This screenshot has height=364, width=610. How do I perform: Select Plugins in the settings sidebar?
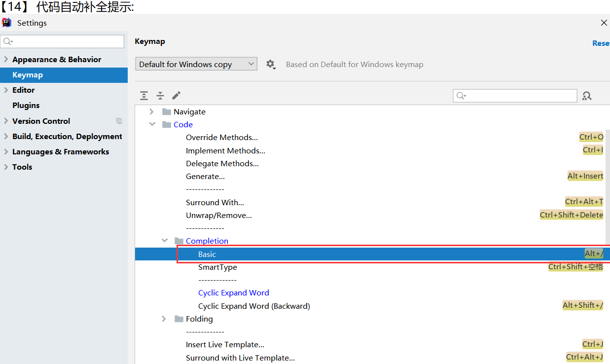pos(26,106)
